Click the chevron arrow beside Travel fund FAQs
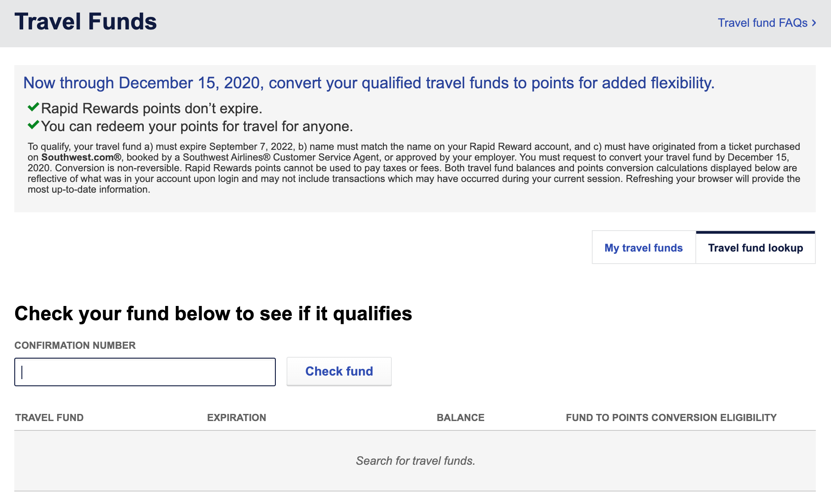Viewport: 831px width, 504px height. point(814,23)
